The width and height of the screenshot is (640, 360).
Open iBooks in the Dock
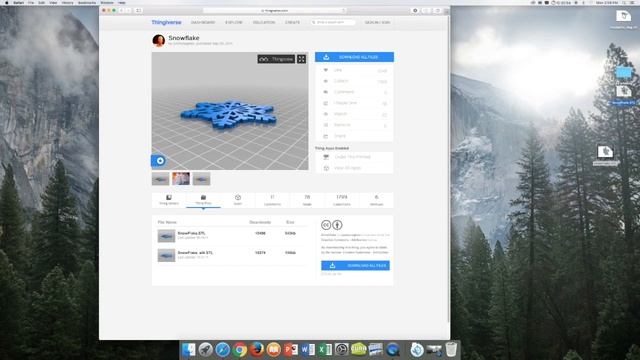[x=274, y=350]
